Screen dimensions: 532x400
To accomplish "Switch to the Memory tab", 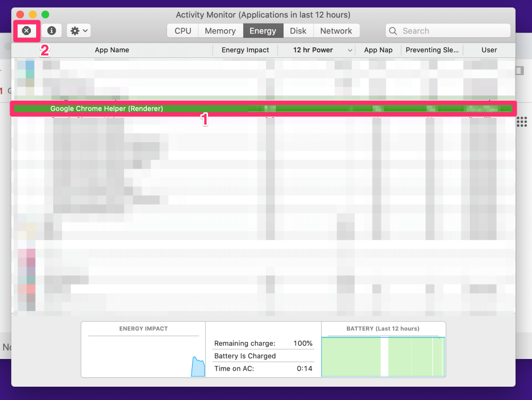I will 220,31.
